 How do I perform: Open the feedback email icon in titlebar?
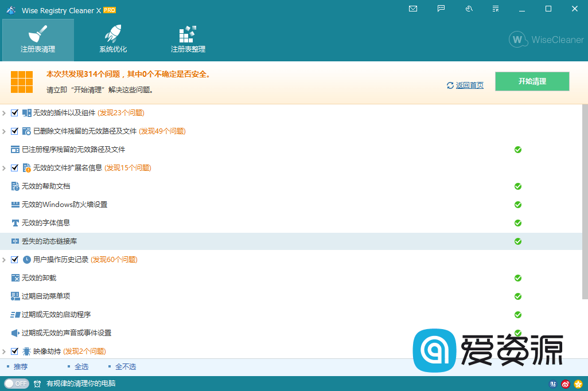coord(412,9)
